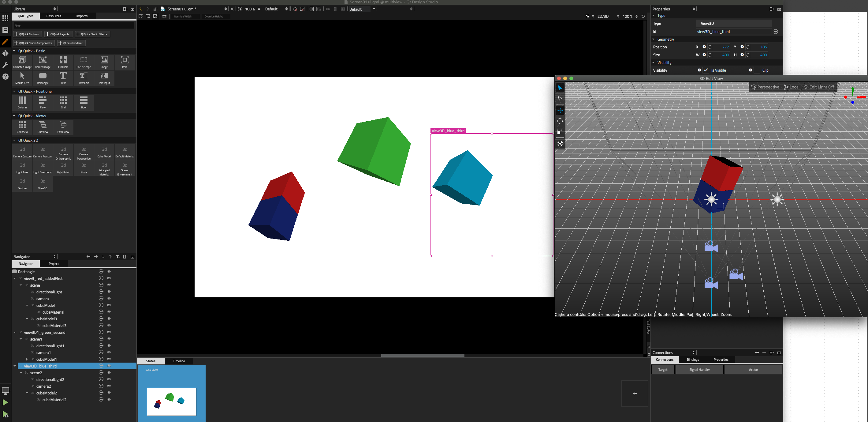Click the Light Point 3D component
This screenshot has height=422, width=868.
point(63,168)
